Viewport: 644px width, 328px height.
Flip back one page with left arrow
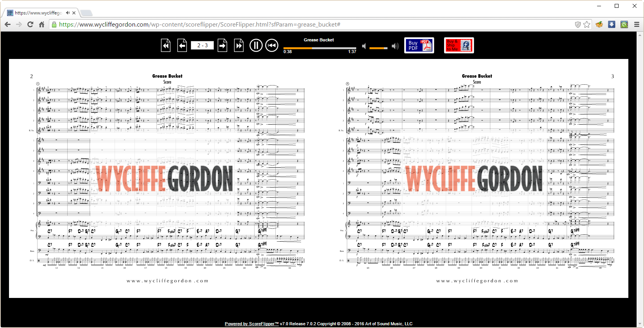182,45
